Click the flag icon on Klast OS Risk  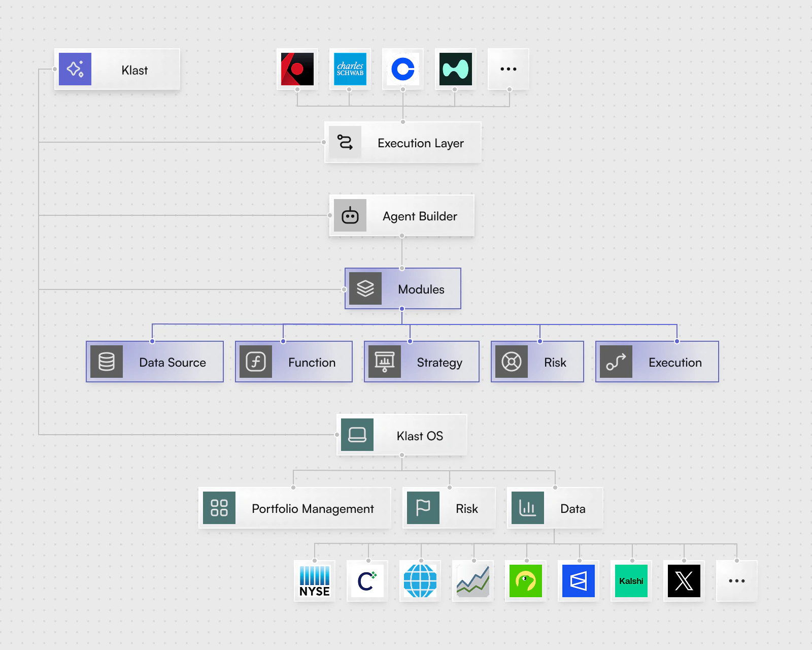point(423,508)
